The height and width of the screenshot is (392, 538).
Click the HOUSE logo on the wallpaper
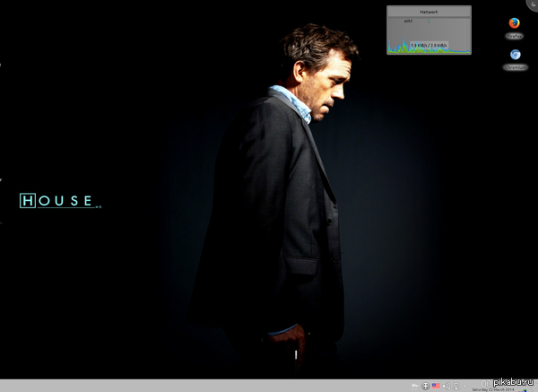tap(56, 200)
